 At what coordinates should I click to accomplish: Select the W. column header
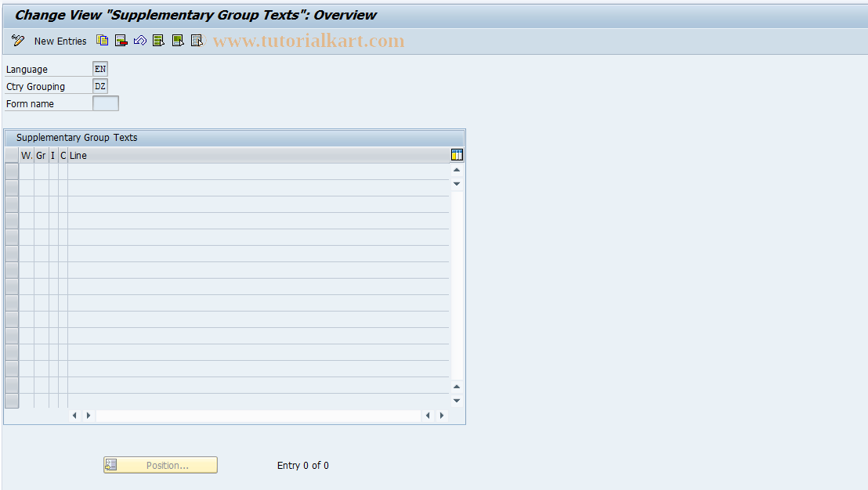pos(27,156)
